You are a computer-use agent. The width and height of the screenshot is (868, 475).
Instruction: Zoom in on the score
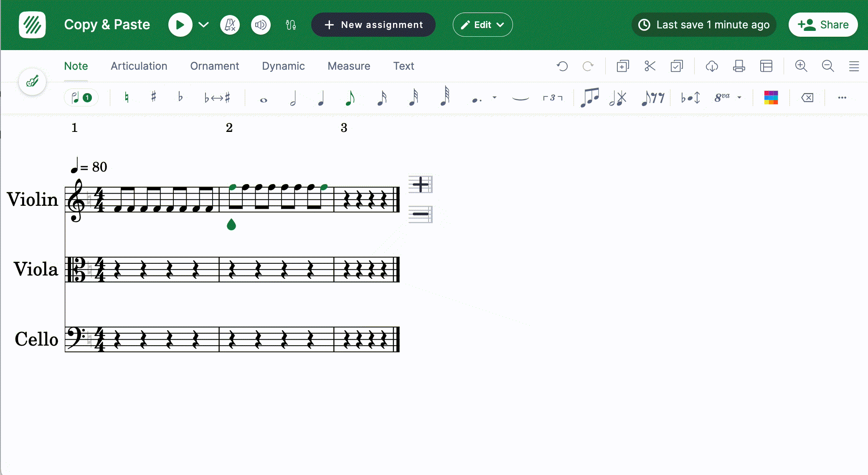click(801, 66)
